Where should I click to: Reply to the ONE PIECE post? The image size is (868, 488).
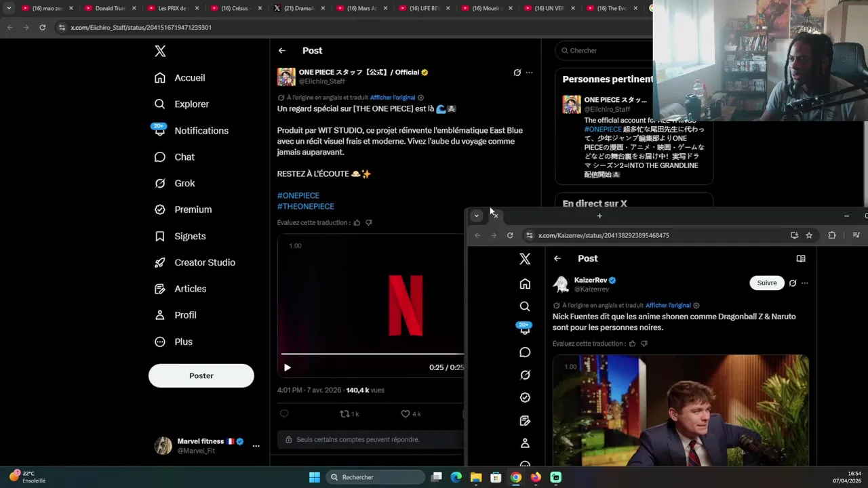pyautogui.click(x=284, y=413)
